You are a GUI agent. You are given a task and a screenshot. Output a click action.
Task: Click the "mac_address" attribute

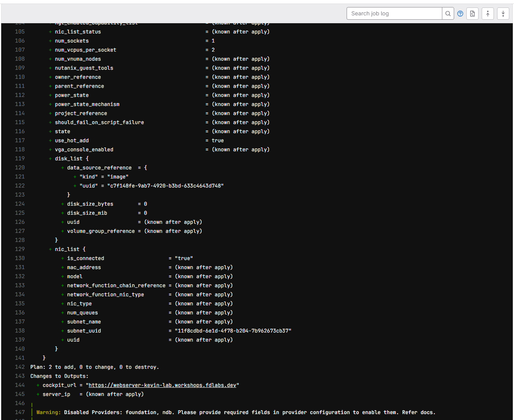(x=84, y=268)
